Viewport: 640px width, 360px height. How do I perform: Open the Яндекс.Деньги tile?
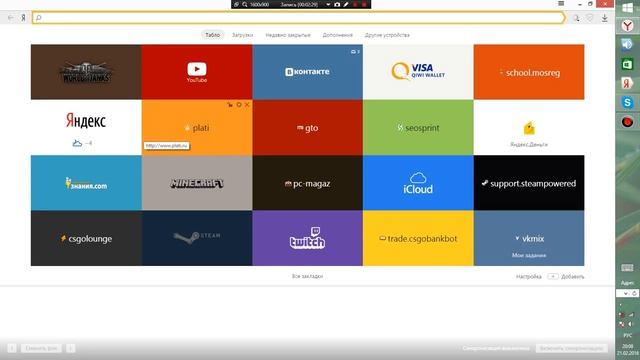pyautogui.click(x=529, y=127)
